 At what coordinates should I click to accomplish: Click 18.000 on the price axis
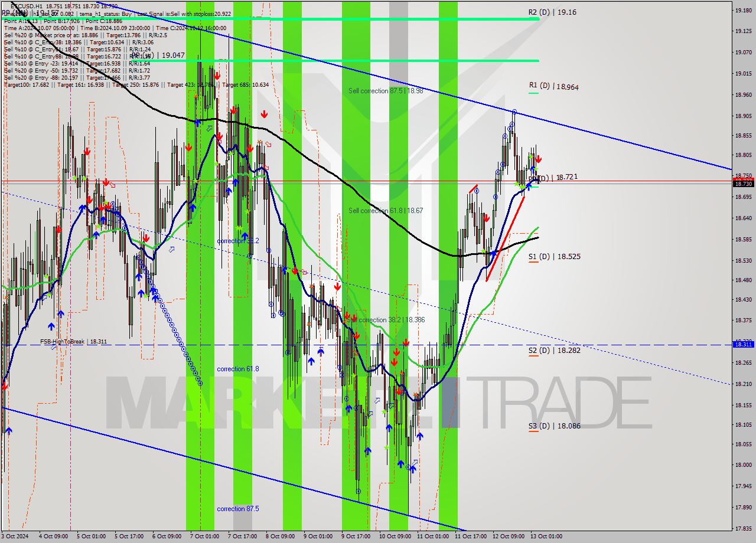click(743, 465)
